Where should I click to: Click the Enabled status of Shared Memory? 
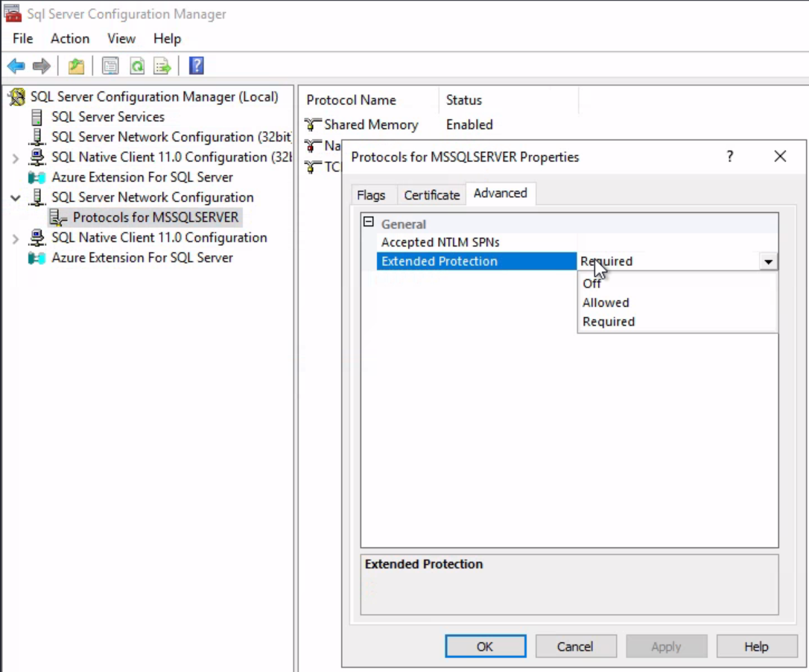click(469, 125)
